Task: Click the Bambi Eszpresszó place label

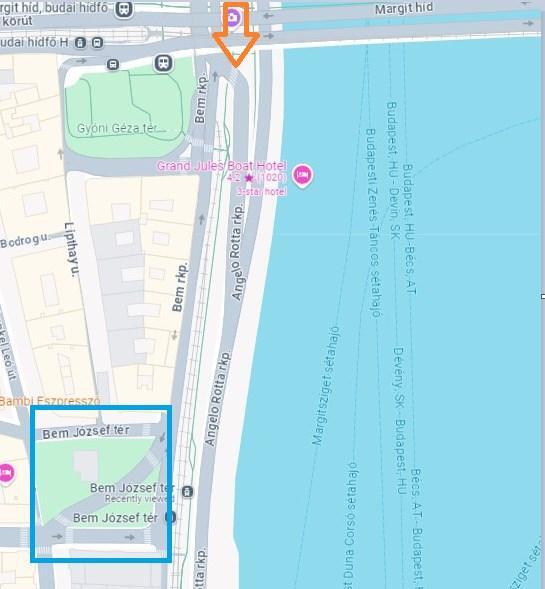Action: point(50,401)
